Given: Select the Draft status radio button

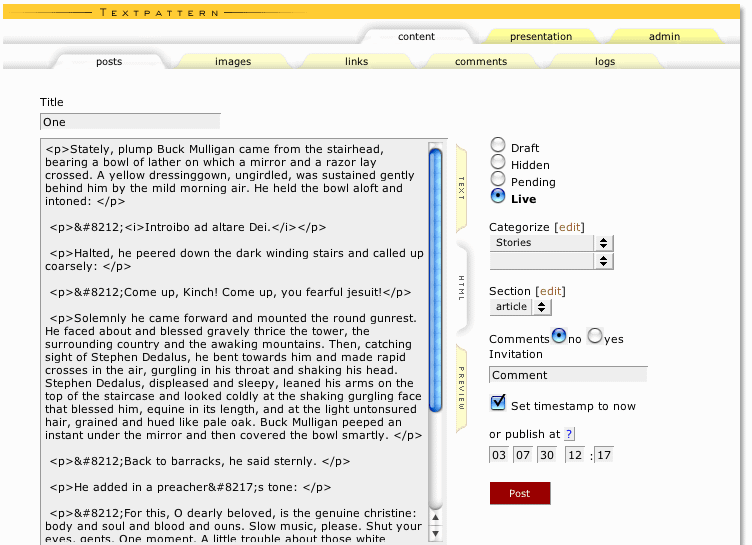Looking at the screenshot, I should pos(498,144).
